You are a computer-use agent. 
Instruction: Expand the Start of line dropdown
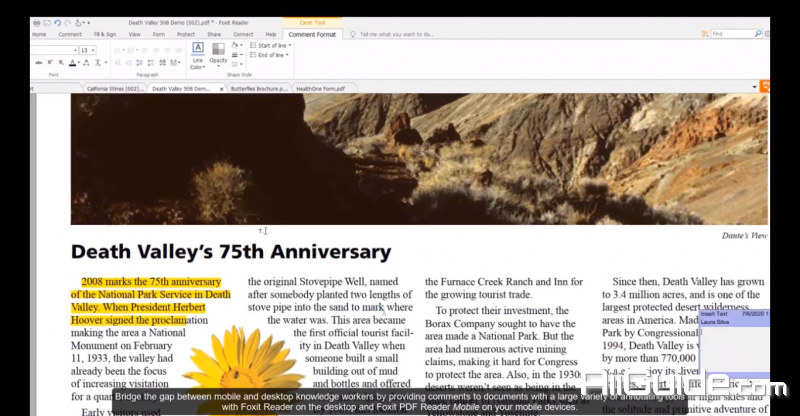270,45
